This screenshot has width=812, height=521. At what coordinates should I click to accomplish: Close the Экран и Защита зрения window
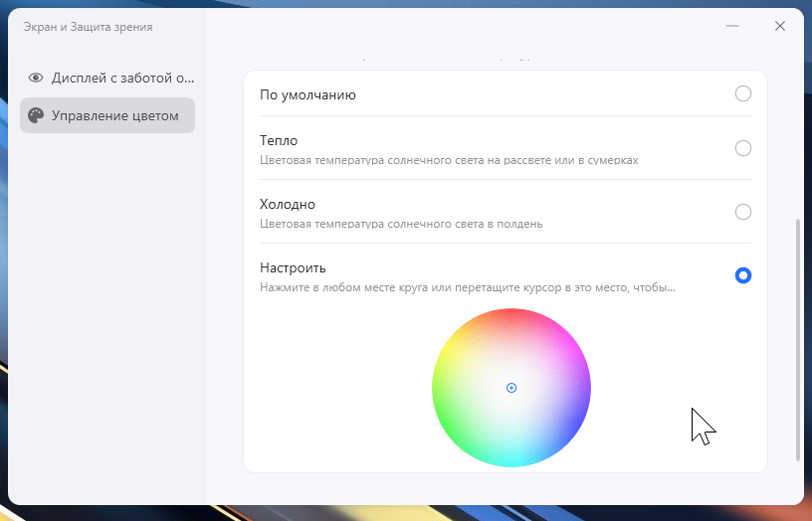[x=780, y=26]
